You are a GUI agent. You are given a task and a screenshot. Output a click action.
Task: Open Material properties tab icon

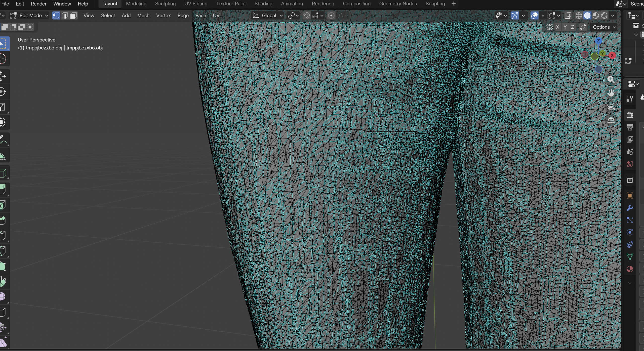point(630,269)
